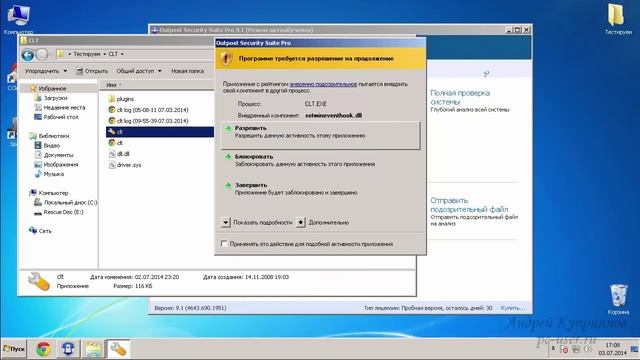Open the Корзина recycle bin
This screenshot has width=640, height=360.
pyautogui.click(x=618, y=300)
